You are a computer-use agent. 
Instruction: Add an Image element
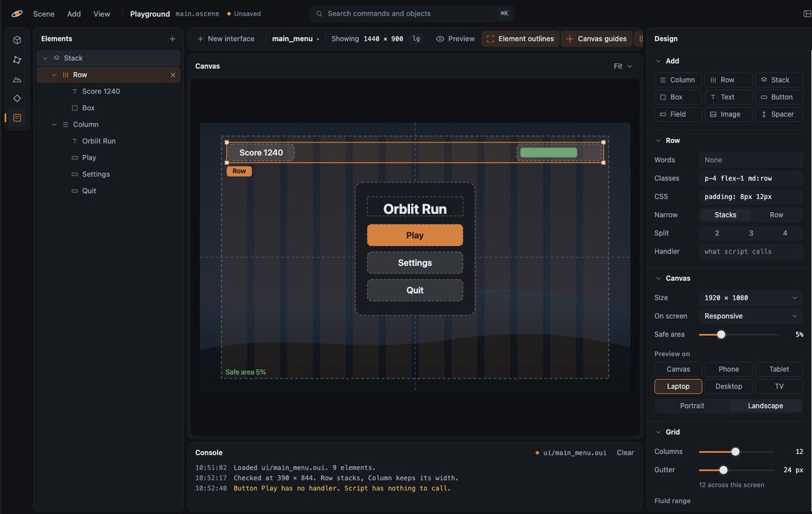[728, 114]
